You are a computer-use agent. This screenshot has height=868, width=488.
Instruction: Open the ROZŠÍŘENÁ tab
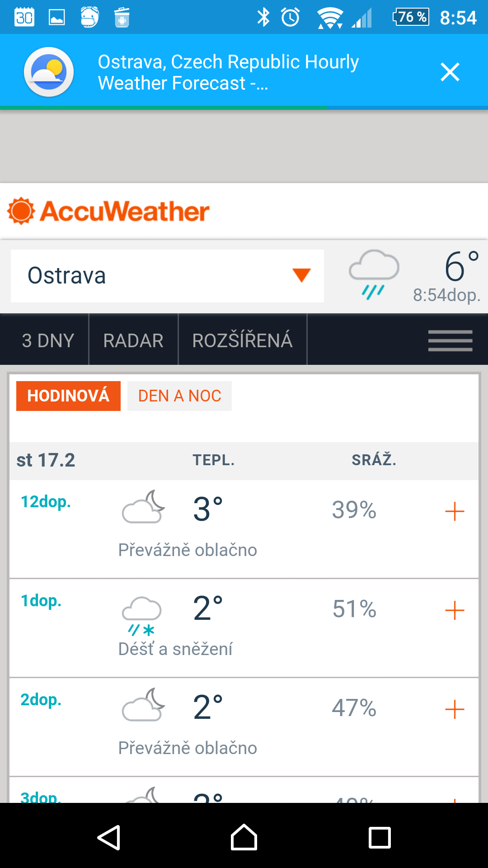(242, 340)
